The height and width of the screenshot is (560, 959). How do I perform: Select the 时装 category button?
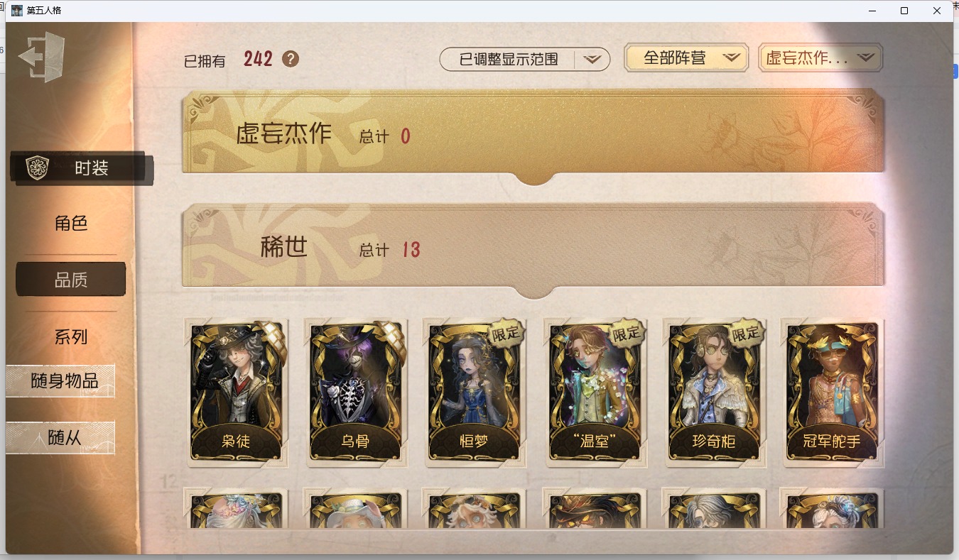[82, 168]
